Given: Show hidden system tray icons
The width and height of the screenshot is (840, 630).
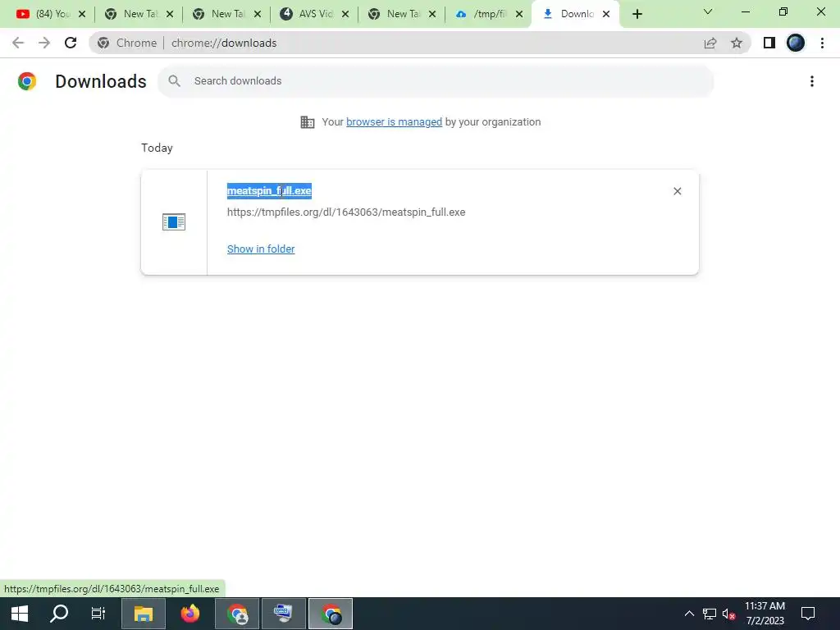Looking at the screenshot, I should (689, 614).
